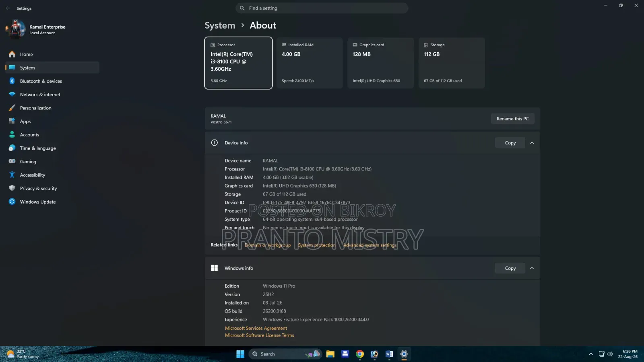This screenshot has height=362, width=644.
Task: Go back using the Settings back arrow
Action: pyautogui.click(x=8, y=8)
